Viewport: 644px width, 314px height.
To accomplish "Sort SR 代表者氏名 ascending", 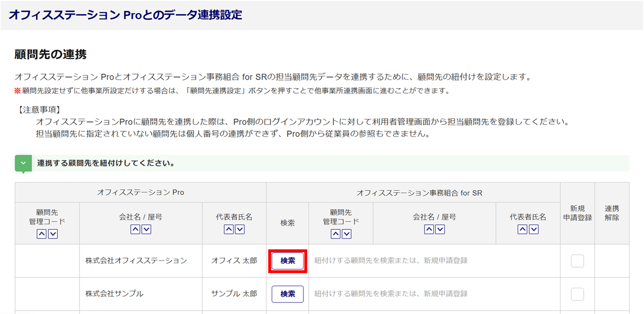I will point(522,229).
